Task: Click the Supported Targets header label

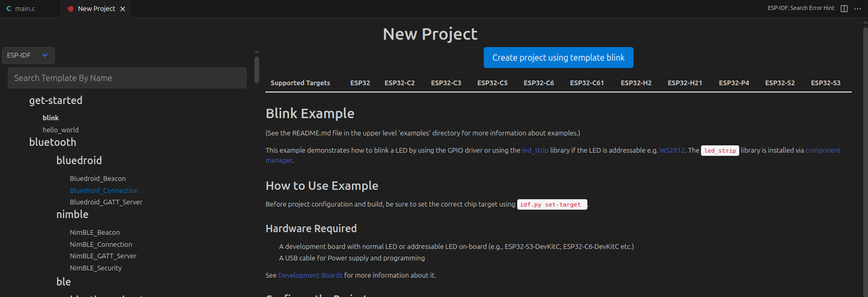Action: 300,83
